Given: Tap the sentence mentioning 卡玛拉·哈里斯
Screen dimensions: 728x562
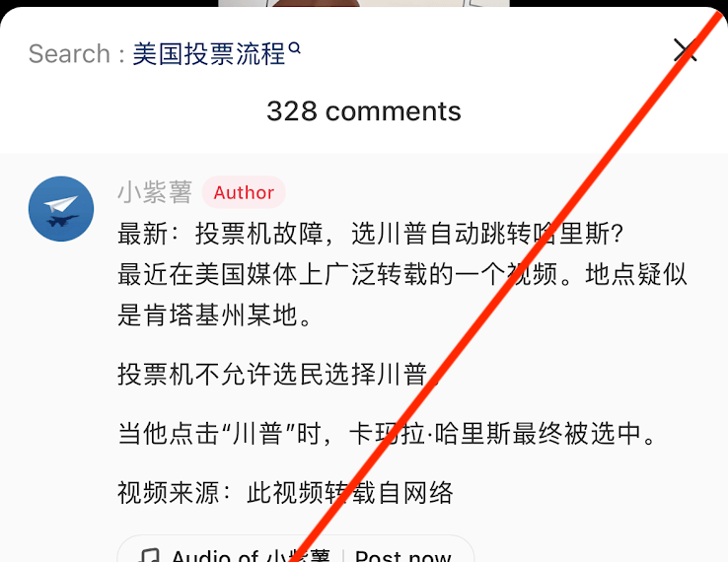Looking at the screenshot, I should pos(387,434).
